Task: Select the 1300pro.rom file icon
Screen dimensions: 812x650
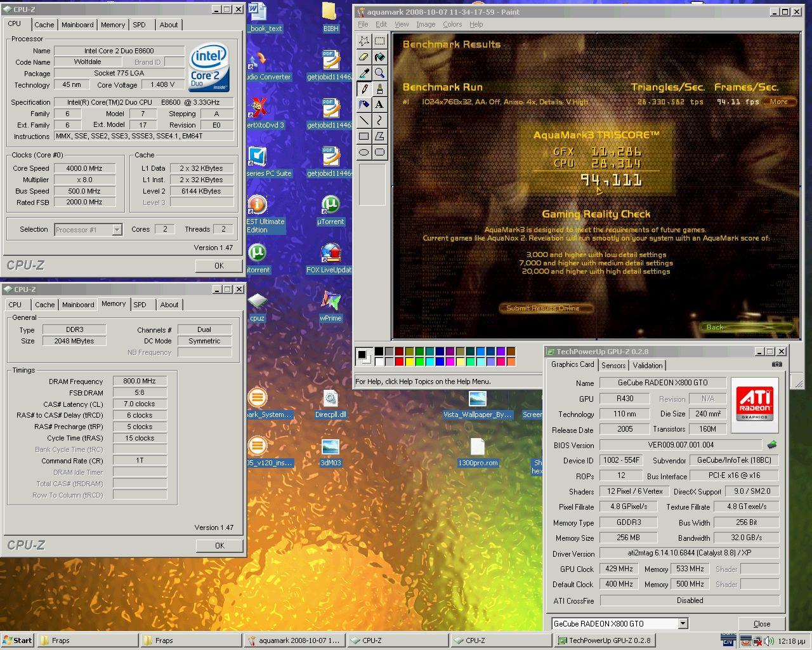Action: (x=478, y=451)
